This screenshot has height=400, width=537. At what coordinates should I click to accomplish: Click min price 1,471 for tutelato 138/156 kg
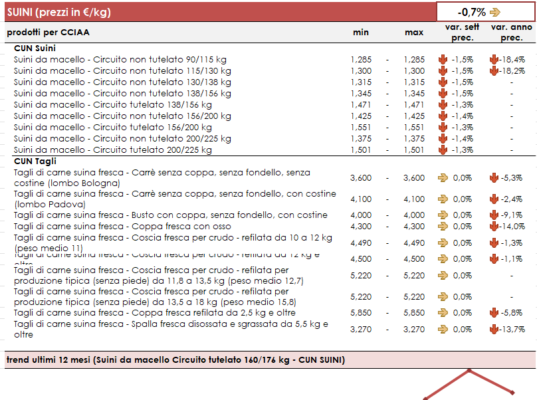pos(361,105)
